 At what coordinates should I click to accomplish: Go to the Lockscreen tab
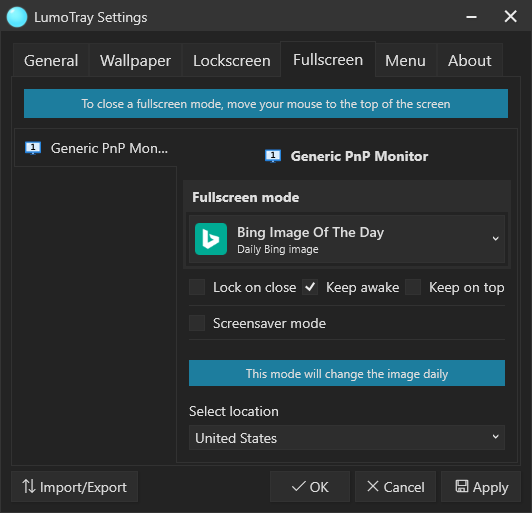point(232,60)
